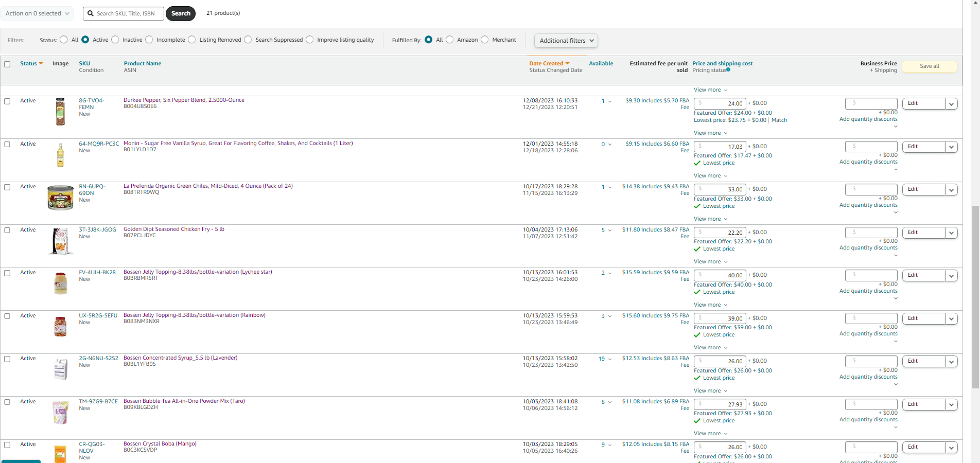Select the Bossen Jelly Topping Lychee star checkbox
This screenshot has height=463, width=980.
[x=7, y=273]
